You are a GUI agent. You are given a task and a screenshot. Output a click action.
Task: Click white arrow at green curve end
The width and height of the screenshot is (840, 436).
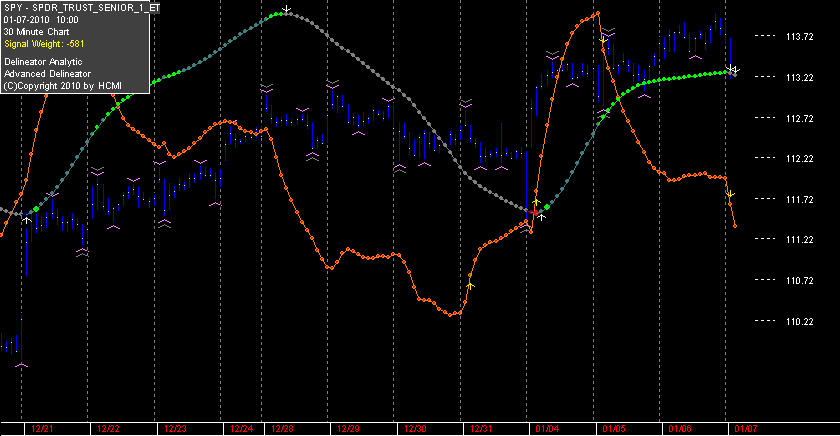[x=733, y=69]
